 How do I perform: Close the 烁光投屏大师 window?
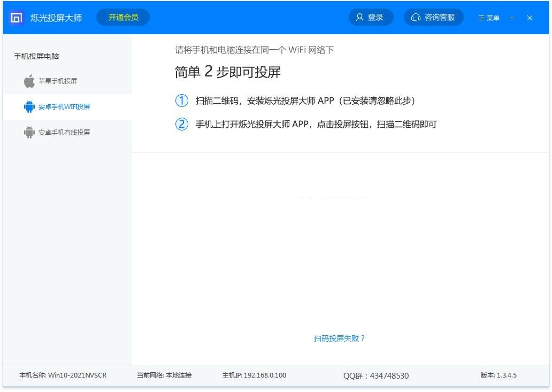click(x=530, y=18)
